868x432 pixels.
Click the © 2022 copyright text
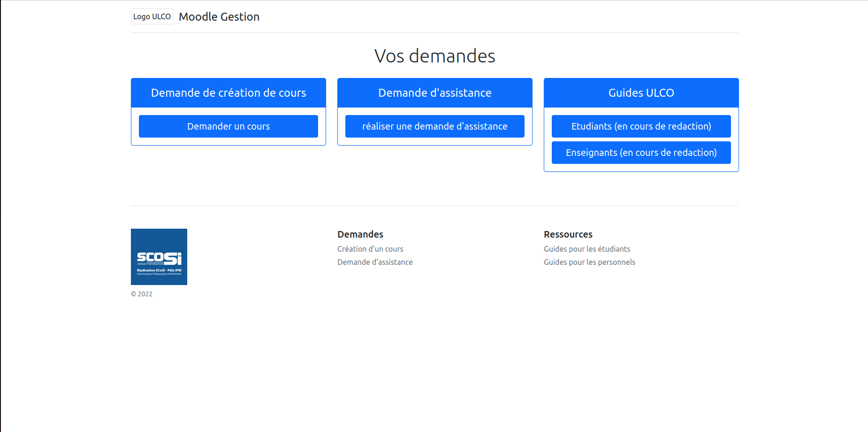tap(142, 294)
